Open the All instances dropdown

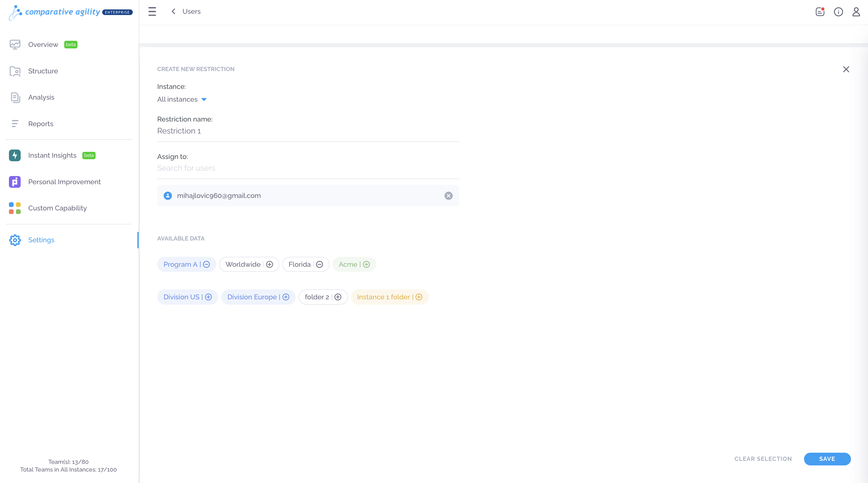pyautogui.click(x=182, y=99)
